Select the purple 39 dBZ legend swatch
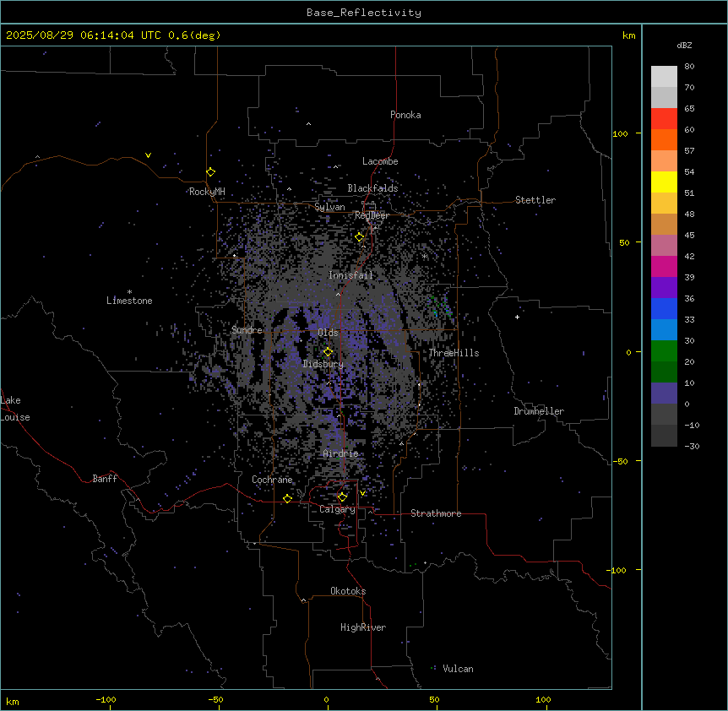728x711 pixels. 664,288
